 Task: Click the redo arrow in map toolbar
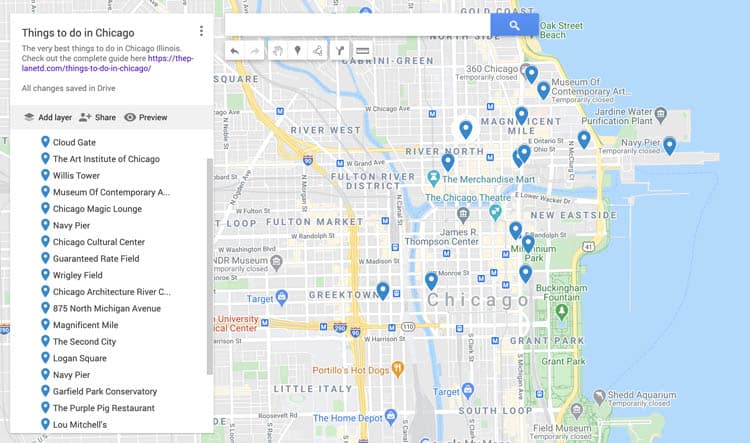[x=254, y=51]
